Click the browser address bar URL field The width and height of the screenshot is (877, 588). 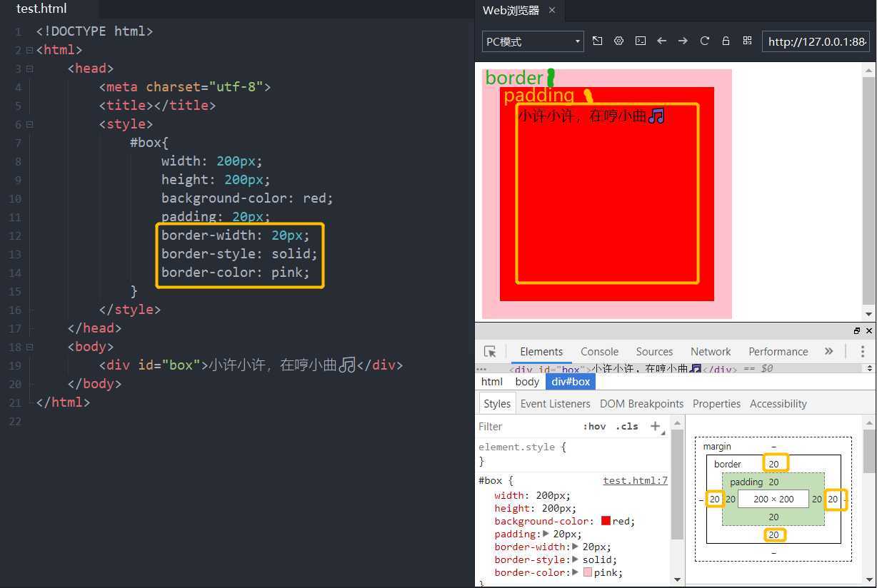point(816,41)
